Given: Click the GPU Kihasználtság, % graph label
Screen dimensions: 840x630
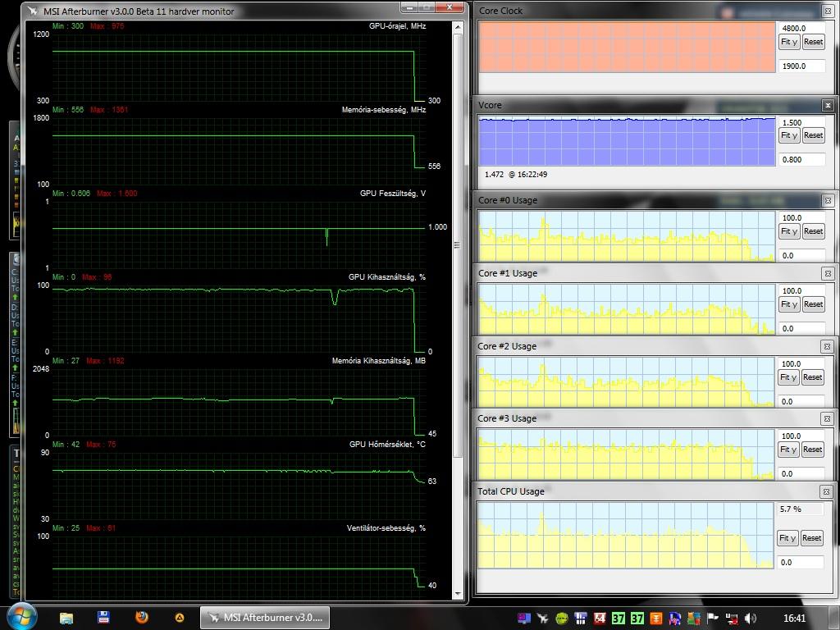Looking at the screenshot, I should coord(387,277).
